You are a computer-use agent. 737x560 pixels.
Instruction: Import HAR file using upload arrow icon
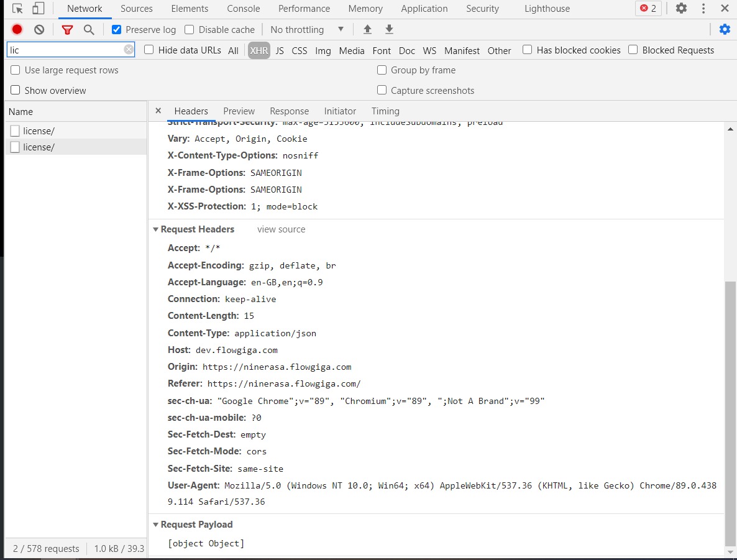tap(367, 29)
